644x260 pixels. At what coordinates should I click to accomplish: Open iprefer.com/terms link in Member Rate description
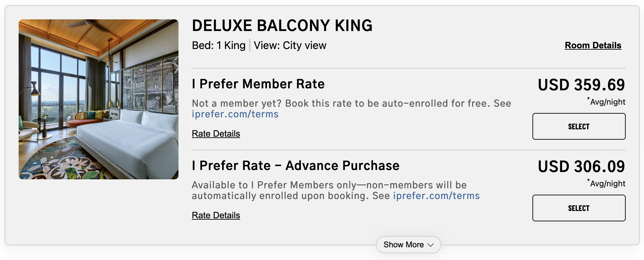pos(235,114)
